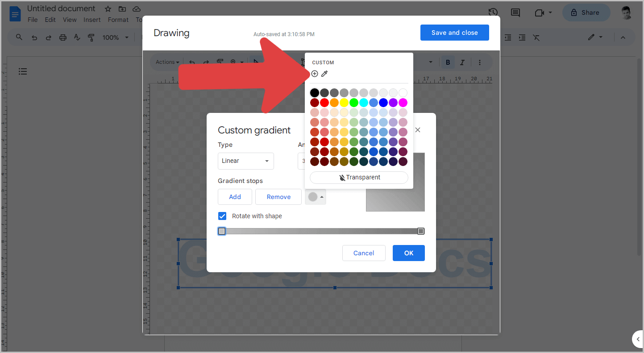Pick the white color swatch
Screen dimensions: 644x353
click(403, 93)
